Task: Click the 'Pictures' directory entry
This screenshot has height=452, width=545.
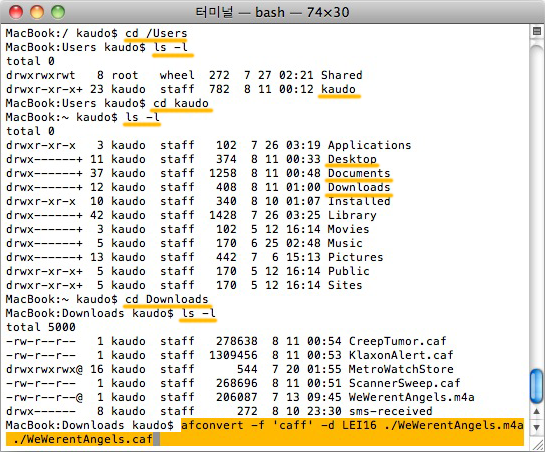Action: pos(356,257)
